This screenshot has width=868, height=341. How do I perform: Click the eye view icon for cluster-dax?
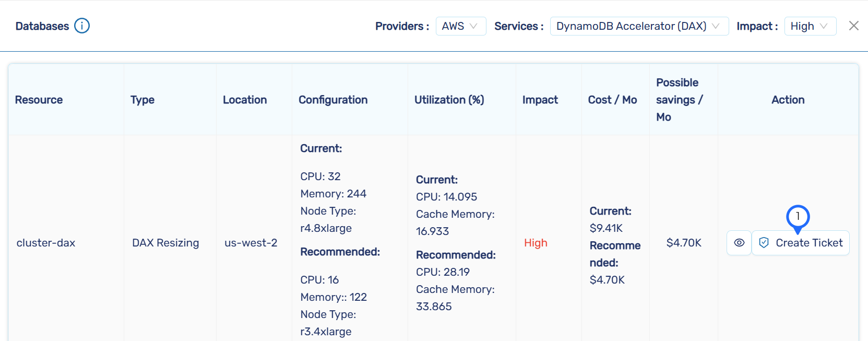tap(739, 243)
